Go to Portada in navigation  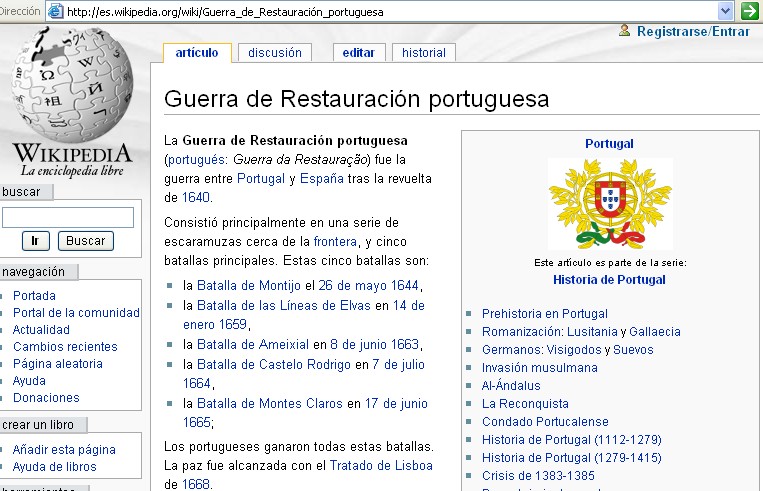click(x=34, y=295)
